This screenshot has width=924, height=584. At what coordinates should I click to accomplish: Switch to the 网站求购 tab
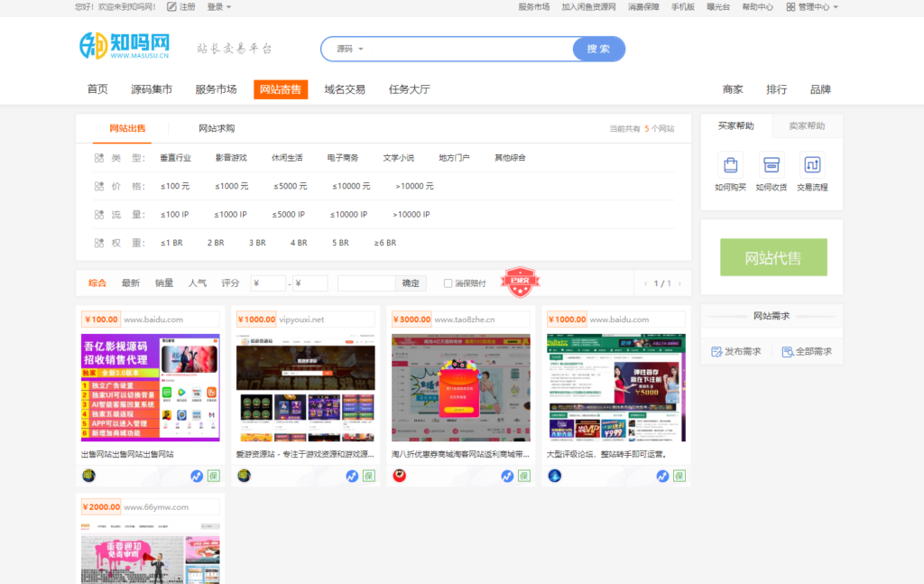[217, 129]
